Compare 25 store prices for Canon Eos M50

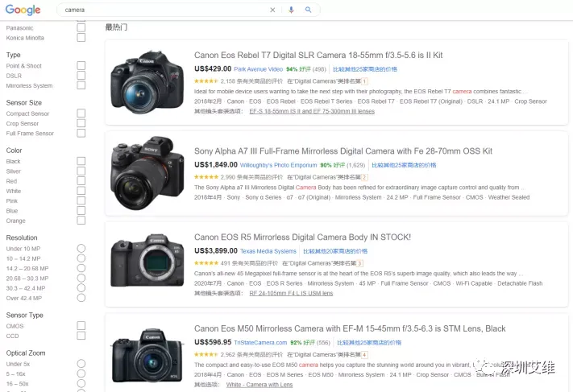[369, 342]
